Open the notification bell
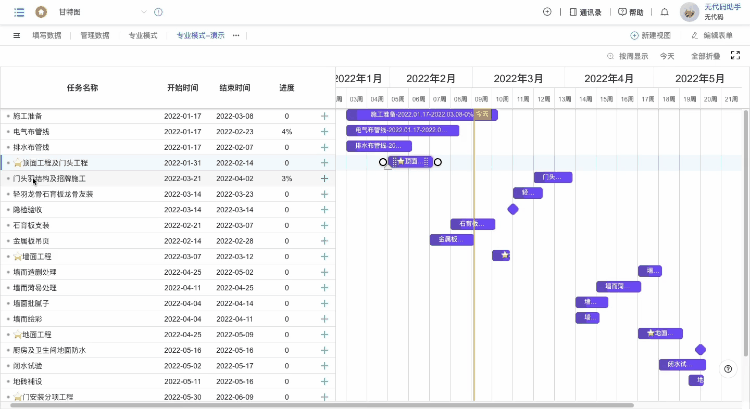Viewport: 750px width, 409px height. pos(664,12)
